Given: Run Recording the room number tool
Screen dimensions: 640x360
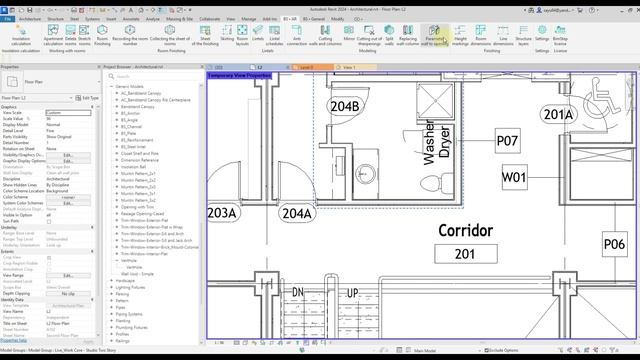Looking at the screenshot, I should [x=130, y=35].
